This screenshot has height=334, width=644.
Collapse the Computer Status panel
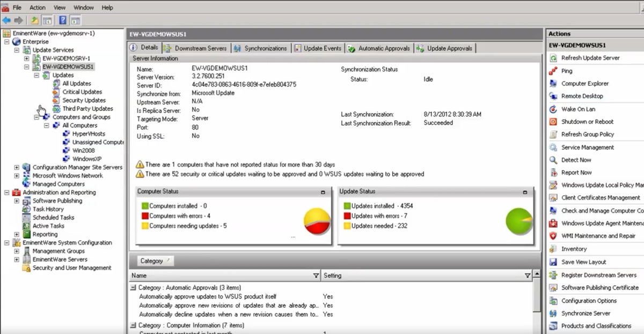click(x=323, y=192)
